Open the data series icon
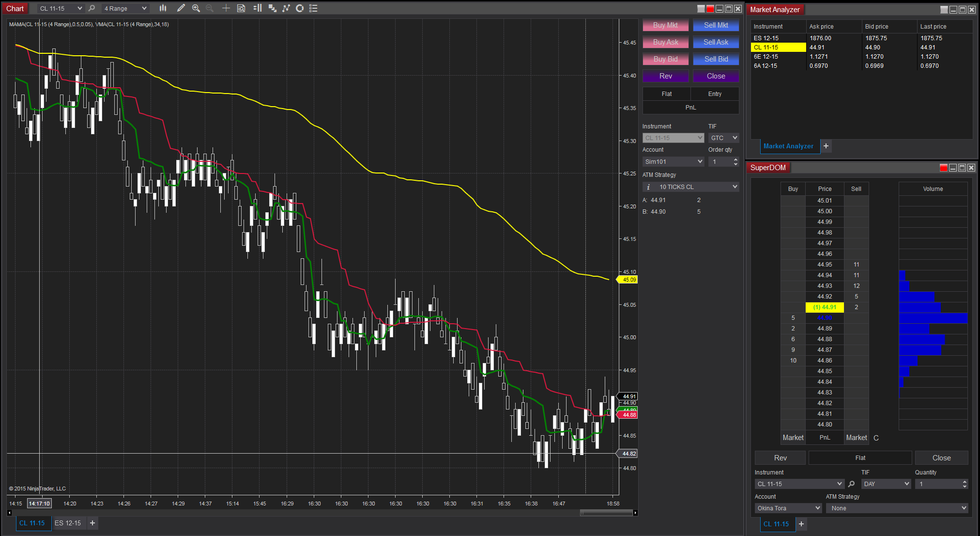This screenshot has width=980, height=536. [x=272, y=8]
